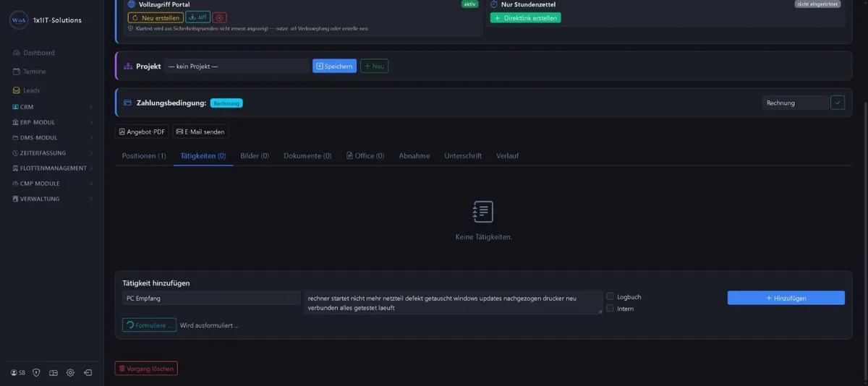Click the empty activities notebook icon
Image resolution: width=868 pixels, height=386 pixels.
click(x=482, y=212)
